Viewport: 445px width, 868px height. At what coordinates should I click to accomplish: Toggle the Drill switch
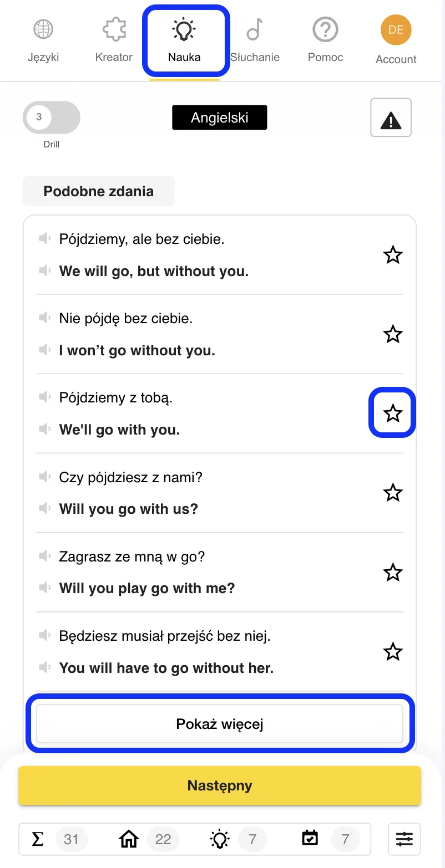coord(52,118)
